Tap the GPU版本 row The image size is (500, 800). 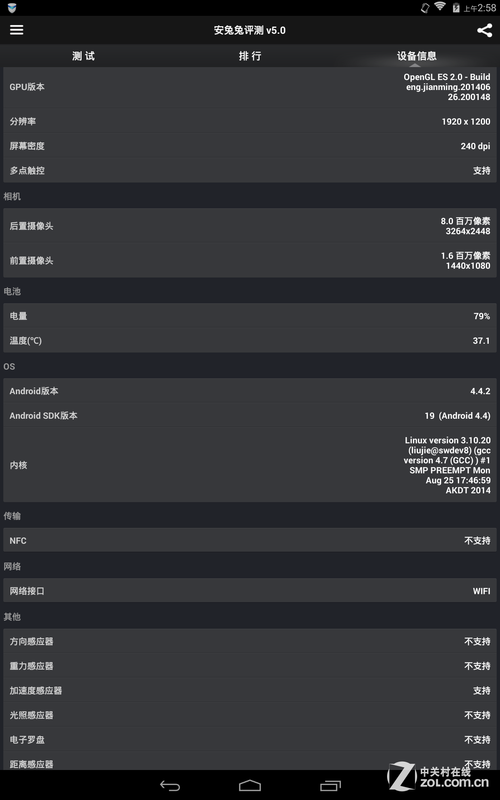pyautogui.click(x=249, y=87)
